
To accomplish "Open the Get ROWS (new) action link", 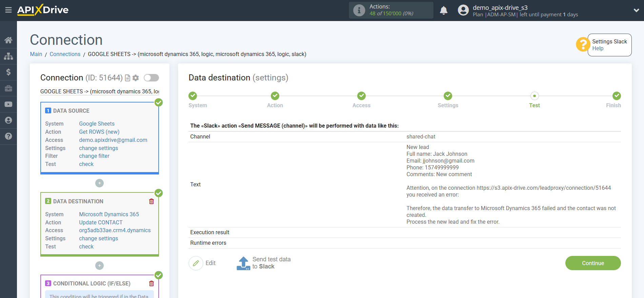I will 99,132.
